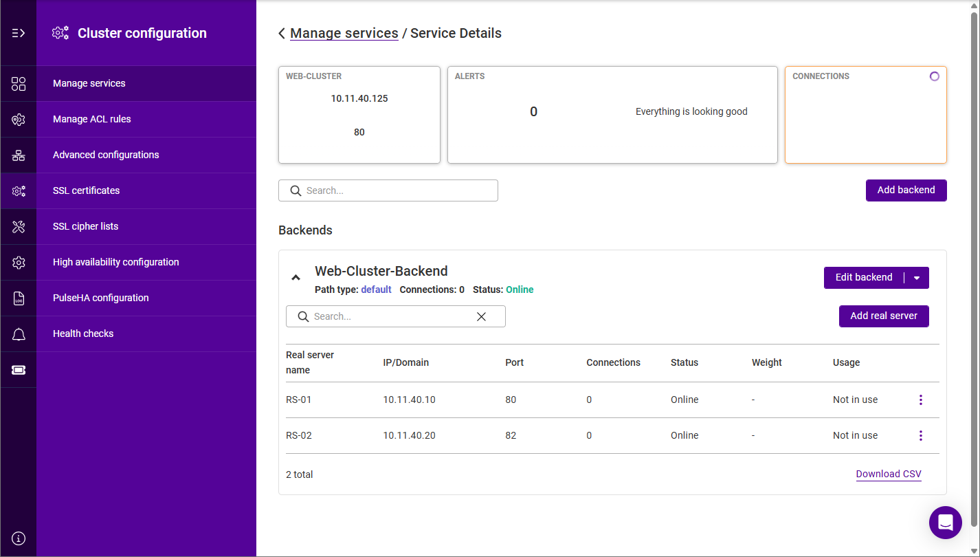Select Manage ACL rules in the sidebar
The image size is (980, 557).
click(146, 119)
